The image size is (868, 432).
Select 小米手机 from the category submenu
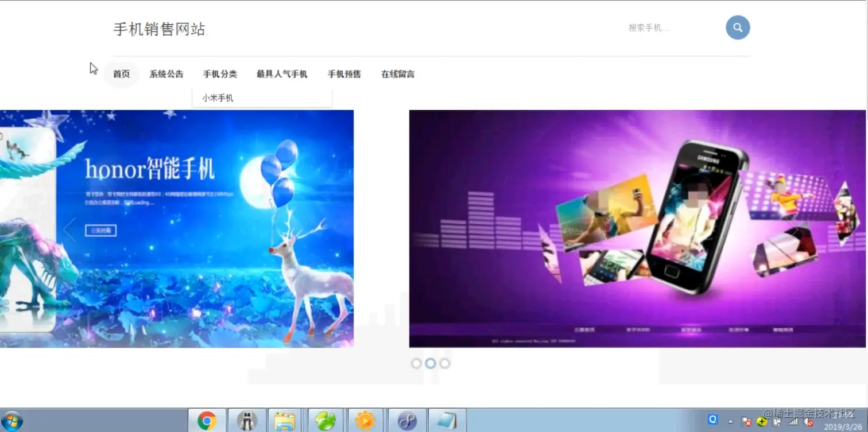218,98
